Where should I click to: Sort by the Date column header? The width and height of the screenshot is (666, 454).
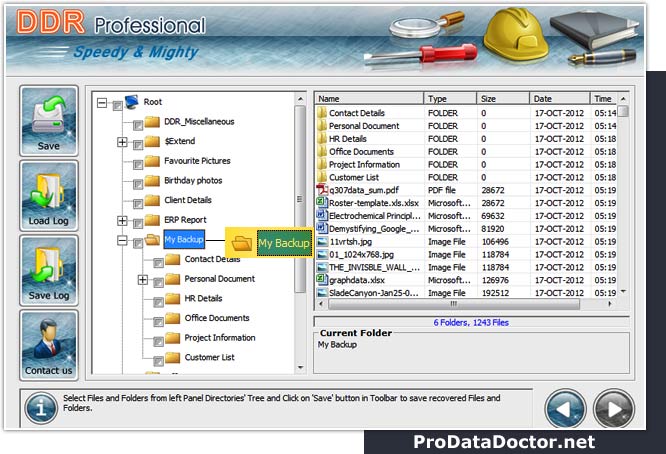tap(560, 99)
